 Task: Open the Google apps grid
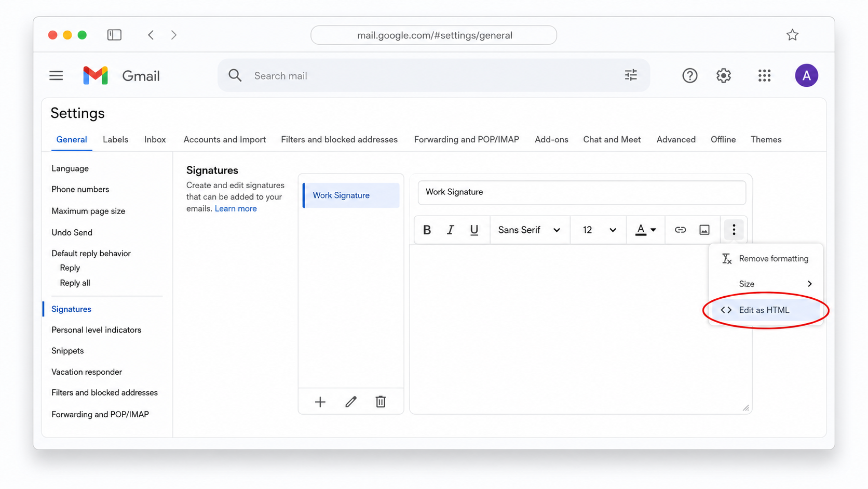(764, 76)
